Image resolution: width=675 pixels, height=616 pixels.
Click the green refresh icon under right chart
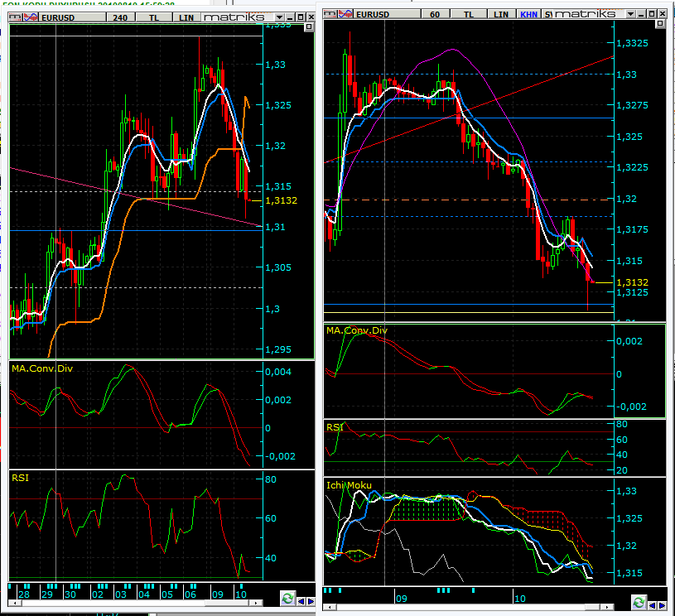click(638, 602)
